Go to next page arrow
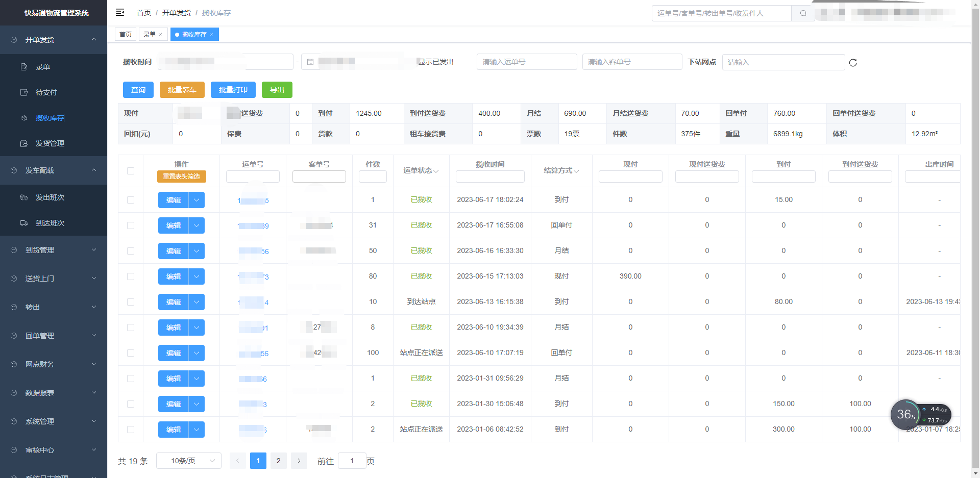This screenshot has height=478, width=980. point(299,461)
